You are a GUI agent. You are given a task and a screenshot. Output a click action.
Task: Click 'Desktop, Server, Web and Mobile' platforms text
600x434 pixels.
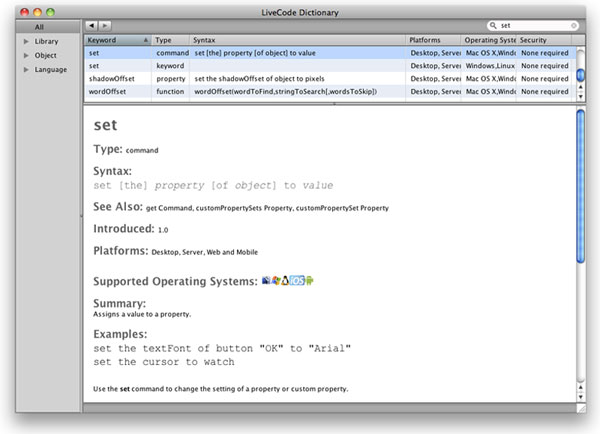[205, 252]
